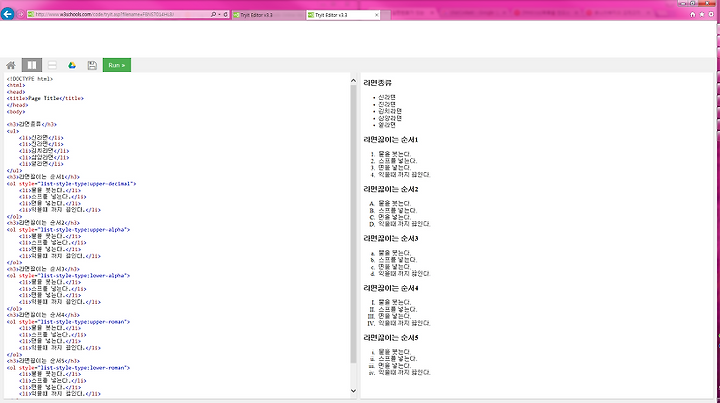
Task: Click the upper-decimal ol style code line
Action: tap(71, 184)
